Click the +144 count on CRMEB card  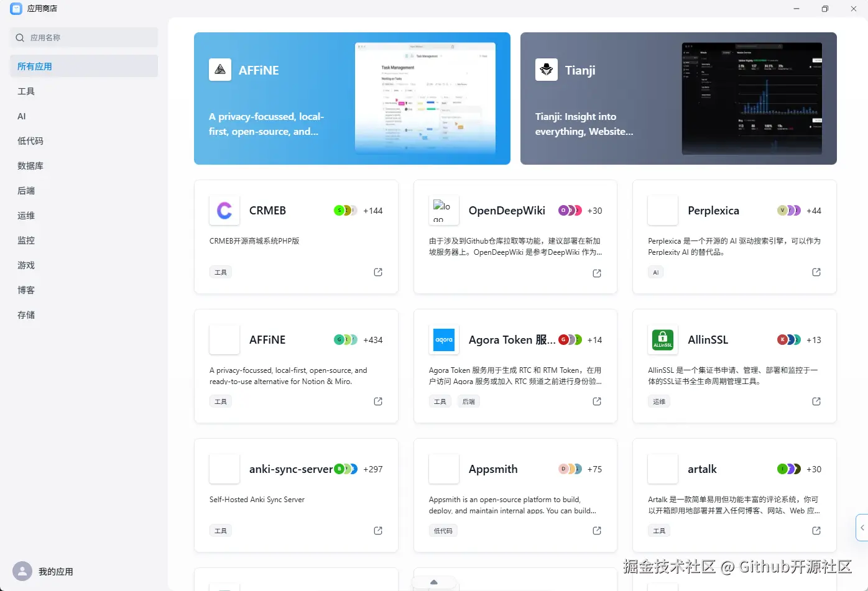pos(373,211)
